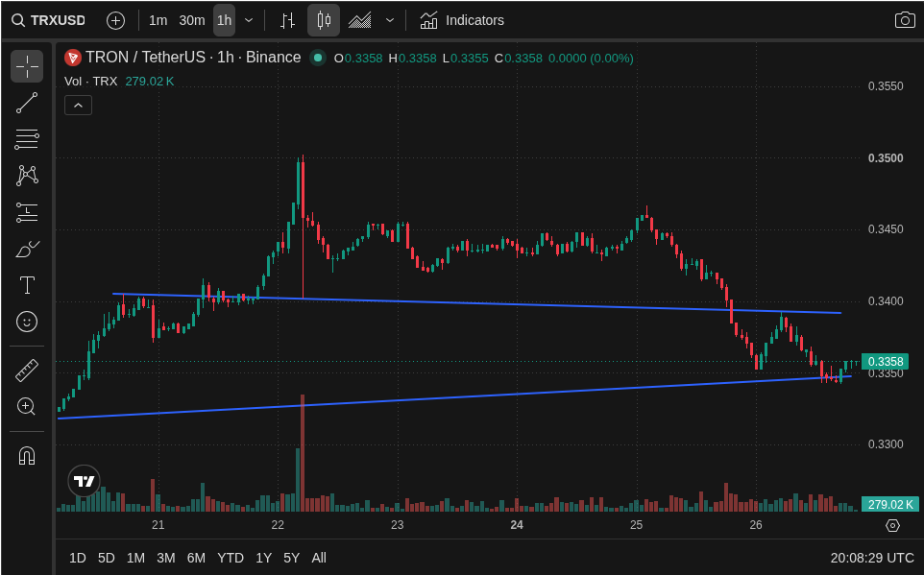Select the trend line tool
The image size is (924, 575).
[x=27, y=103]
